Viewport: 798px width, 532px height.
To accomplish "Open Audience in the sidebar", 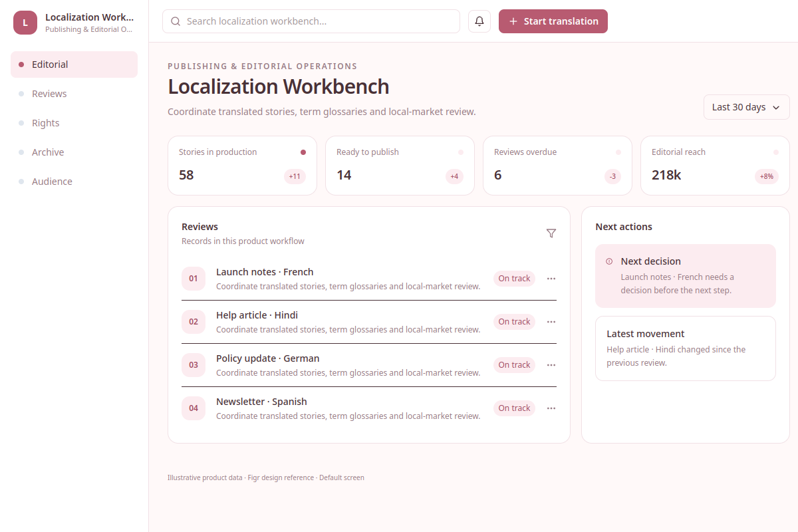I will [x=74, y=182].
